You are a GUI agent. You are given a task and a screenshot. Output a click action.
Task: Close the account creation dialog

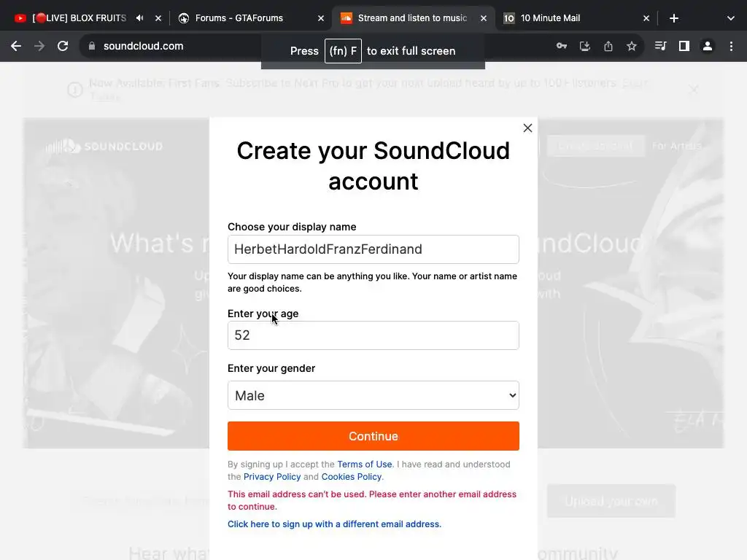pos(527,128)
